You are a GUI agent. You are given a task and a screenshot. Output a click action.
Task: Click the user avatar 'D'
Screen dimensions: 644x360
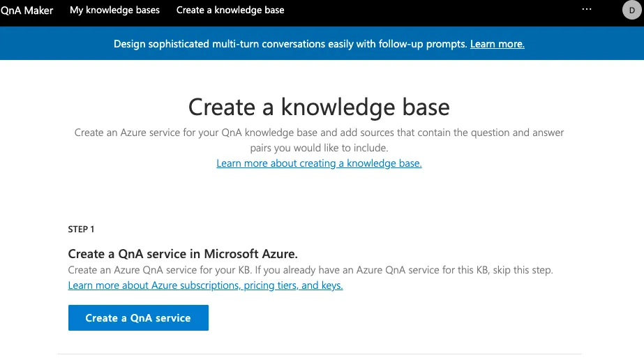click(631, 10)
